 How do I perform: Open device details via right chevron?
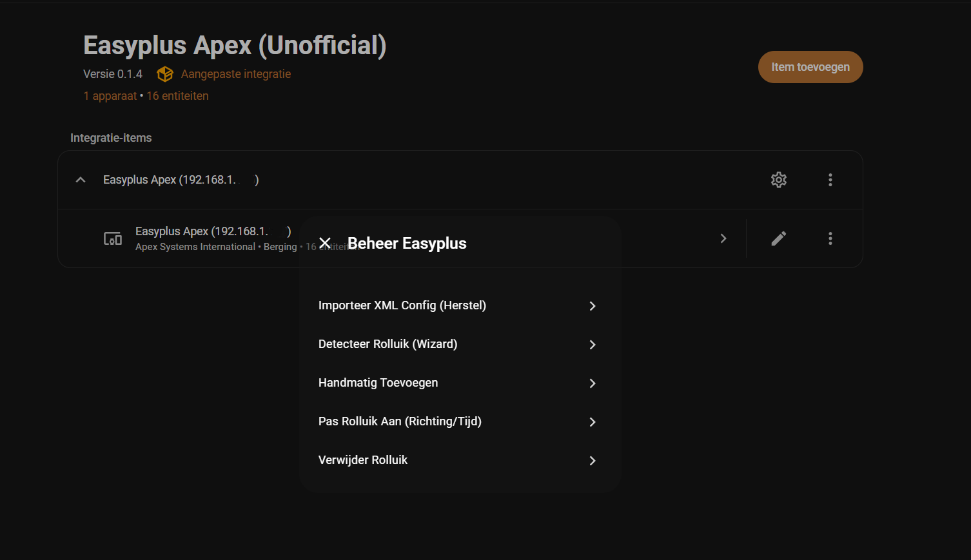723,238
